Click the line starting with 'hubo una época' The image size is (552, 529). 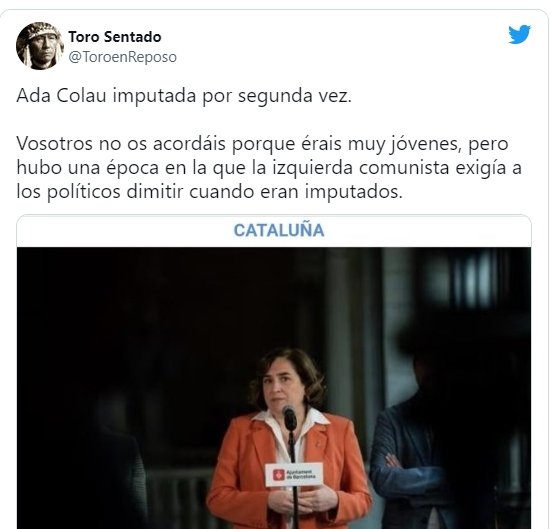point(269,168)
